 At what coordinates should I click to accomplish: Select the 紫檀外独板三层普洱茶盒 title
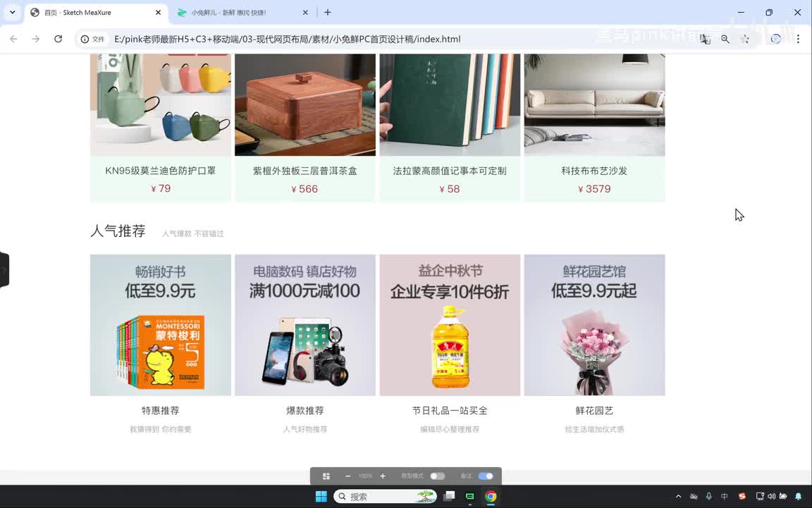point(305,171)
